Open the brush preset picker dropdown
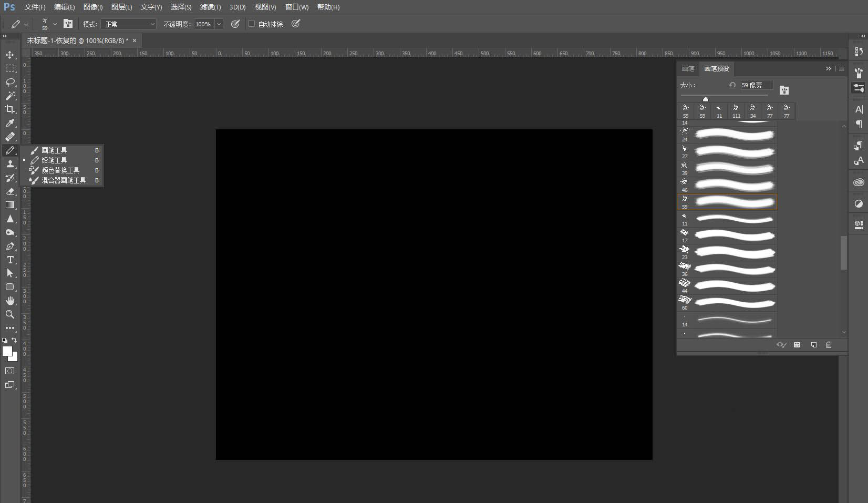Image resolution: width=868 pixels, height=503 pixels. 55,24
